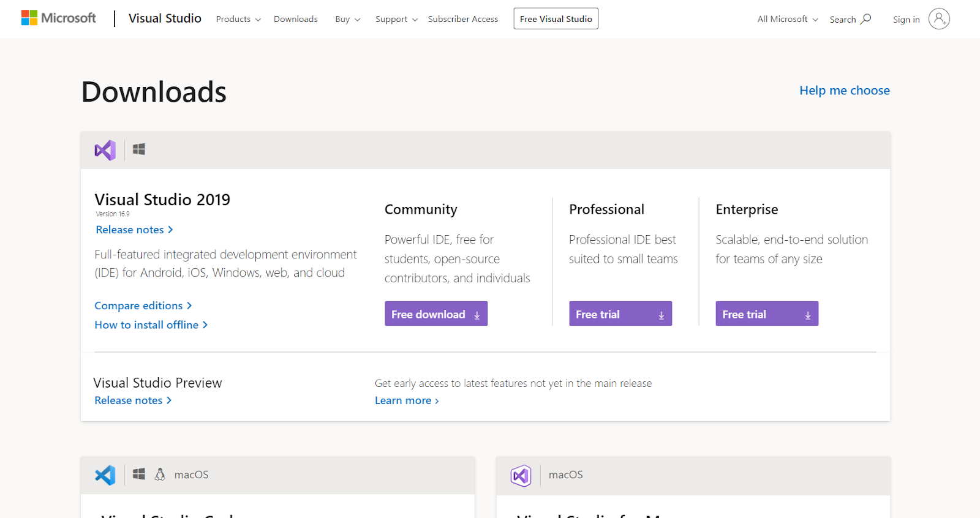Expand the All Microsoft menu
980x518 pixels.
(x=788, y=19)
